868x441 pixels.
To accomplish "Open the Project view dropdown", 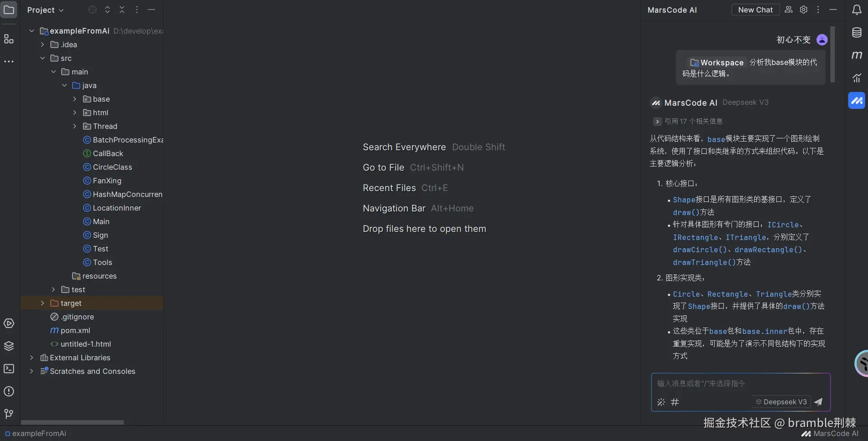I will [x=45, y=10].
